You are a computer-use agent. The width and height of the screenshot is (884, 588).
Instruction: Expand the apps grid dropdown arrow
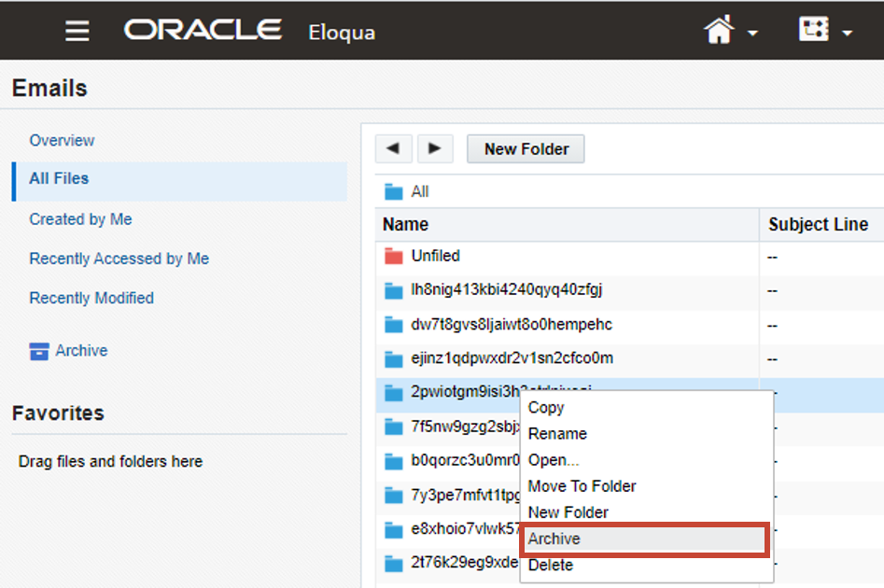point(847,34)
